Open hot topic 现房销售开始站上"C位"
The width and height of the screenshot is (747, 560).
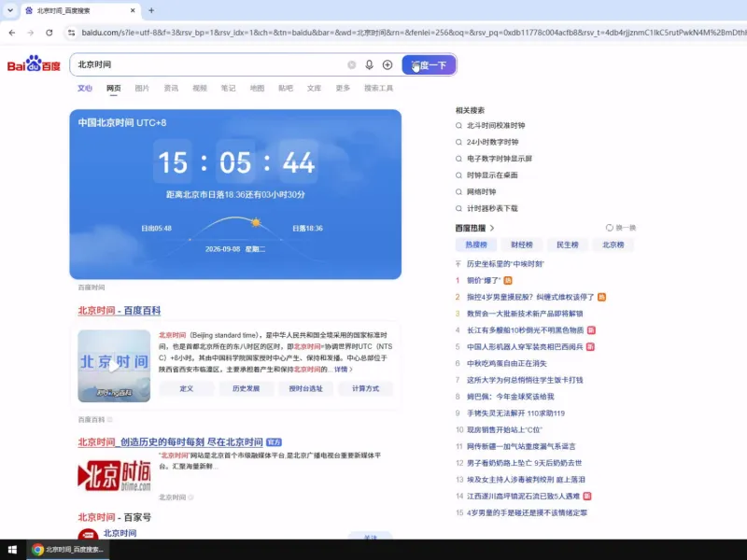[x=504, y=430]
